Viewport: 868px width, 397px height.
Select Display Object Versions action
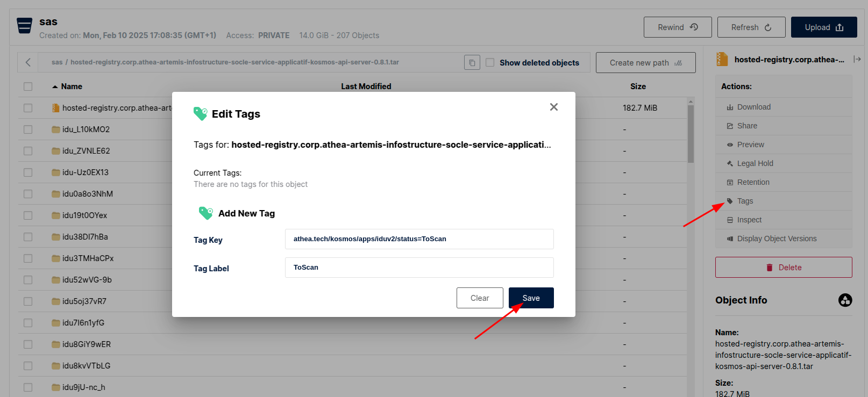(776, 239)
